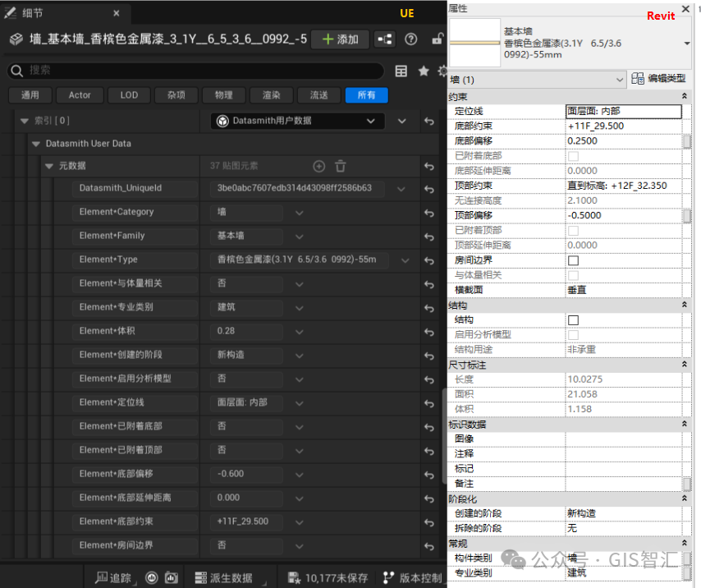Toggle the 已附着顶部 checkbox in Revit
The image size is (701, 588).
(x=573, y=231)
